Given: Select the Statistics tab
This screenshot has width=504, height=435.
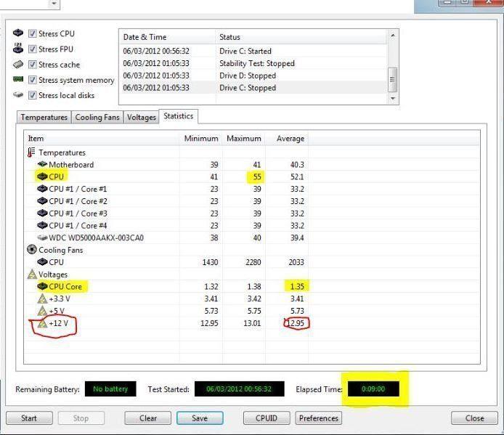Looking at the screenshot, I should [x=179, y=116].
